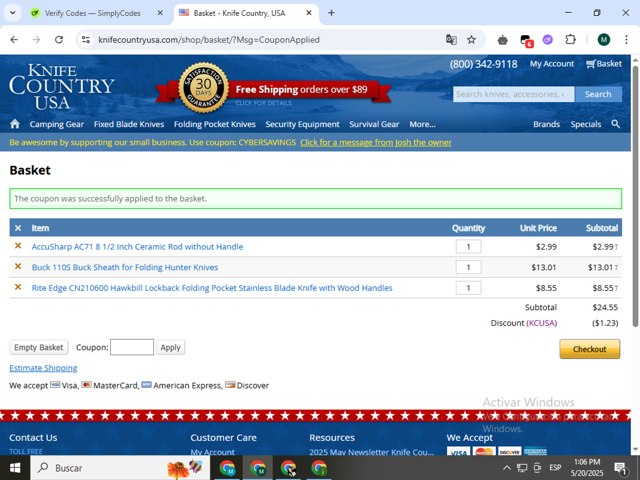Image resolution: width=640 pixels, height=480 pixels.
Task: Open the Extensions puzzle icon
Action: coord(570,40)
